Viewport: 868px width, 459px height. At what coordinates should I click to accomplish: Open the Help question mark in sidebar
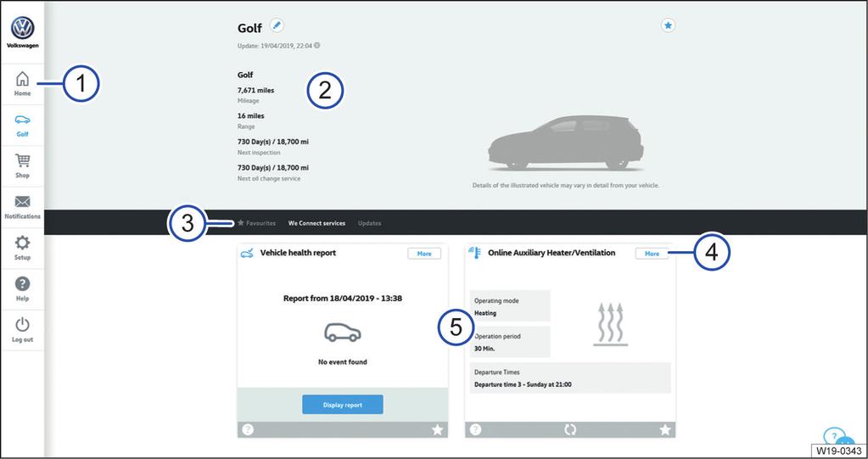click(x=22, y=283)
